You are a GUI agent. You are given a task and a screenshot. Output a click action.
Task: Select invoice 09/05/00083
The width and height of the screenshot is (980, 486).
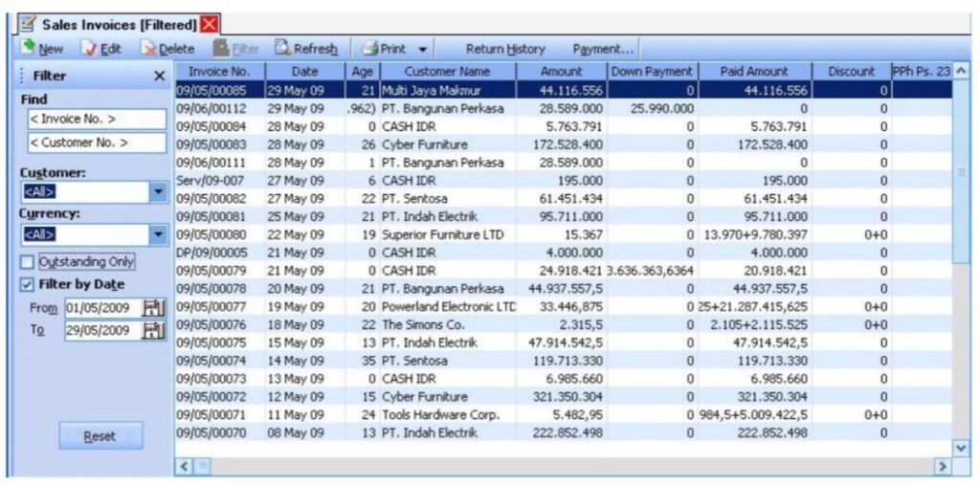[211, 144]
